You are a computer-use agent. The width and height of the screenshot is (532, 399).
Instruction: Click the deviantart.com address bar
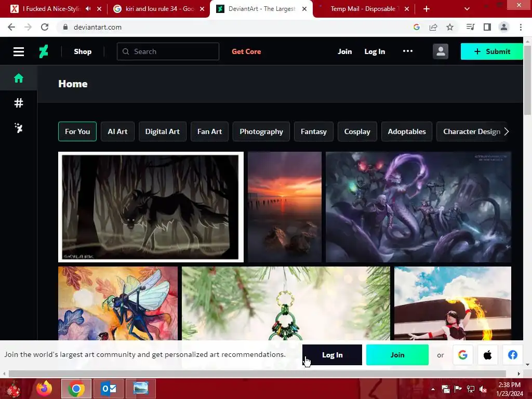[234, 27]
